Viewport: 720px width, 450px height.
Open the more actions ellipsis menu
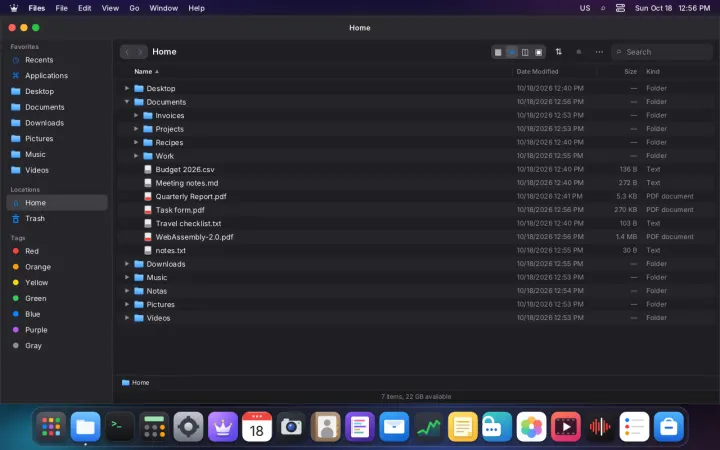point(599,52)
